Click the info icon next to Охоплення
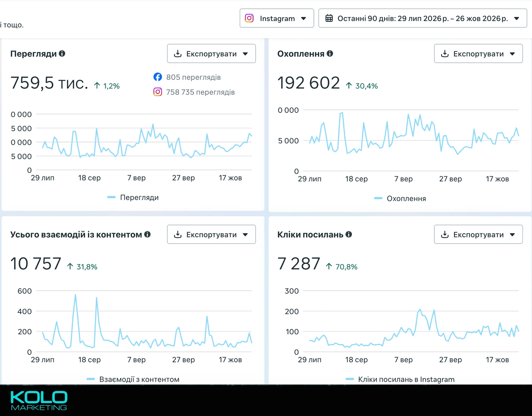 pyautogui.click(x=330, y=54)
